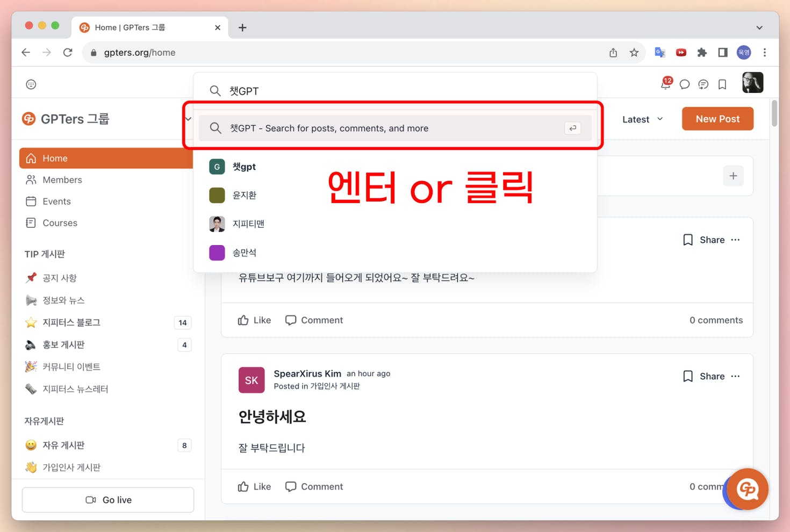This screenshot has width=790, height=532.
Task: Click the round icon above the GPTers logo
Action: coord(31,84)
